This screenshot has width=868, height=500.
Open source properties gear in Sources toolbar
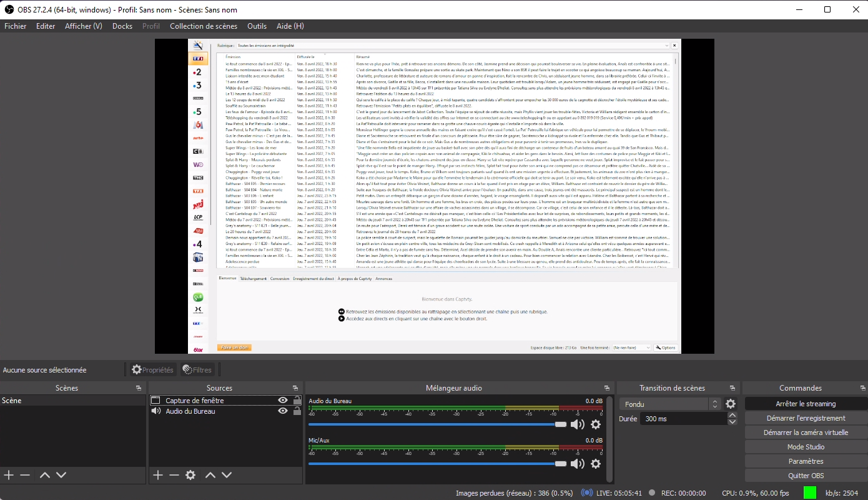click(x=190, y=475)
